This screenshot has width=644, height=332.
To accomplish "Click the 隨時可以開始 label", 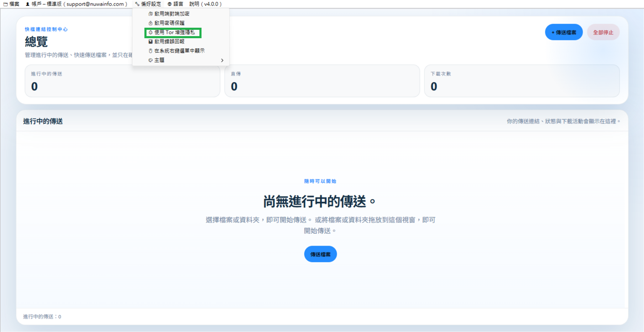I will 320,181.
